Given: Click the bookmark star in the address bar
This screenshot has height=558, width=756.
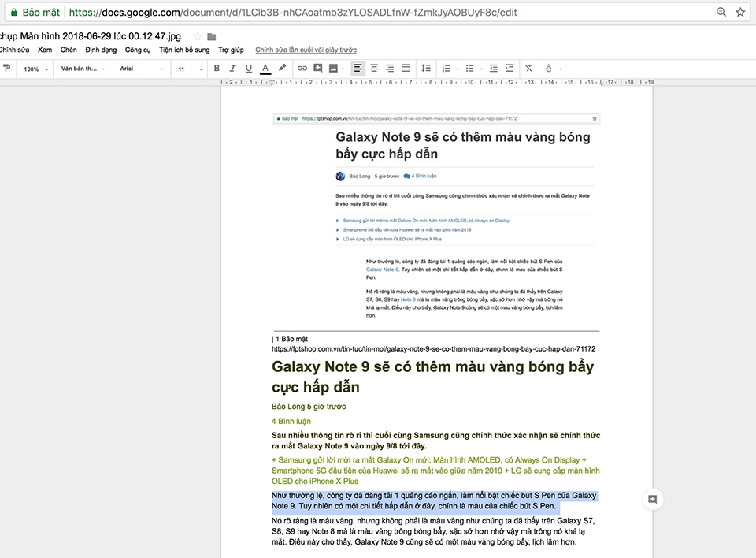Looking at the screenshot, I should tap(741, 12).
